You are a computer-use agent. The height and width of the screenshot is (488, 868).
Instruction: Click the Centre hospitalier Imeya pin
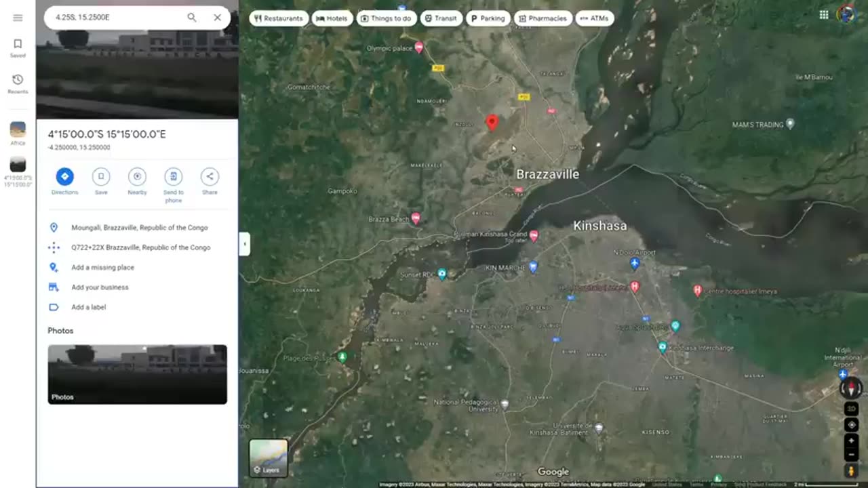tap(697, 291)
